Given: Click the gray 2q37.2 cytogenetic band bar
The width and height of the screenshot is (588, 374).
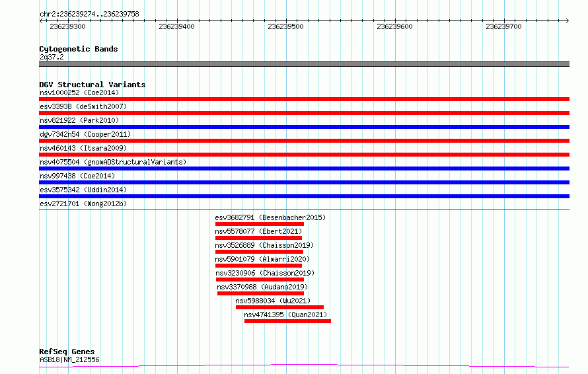Looking at the screenshot, I should pos(304,64).
